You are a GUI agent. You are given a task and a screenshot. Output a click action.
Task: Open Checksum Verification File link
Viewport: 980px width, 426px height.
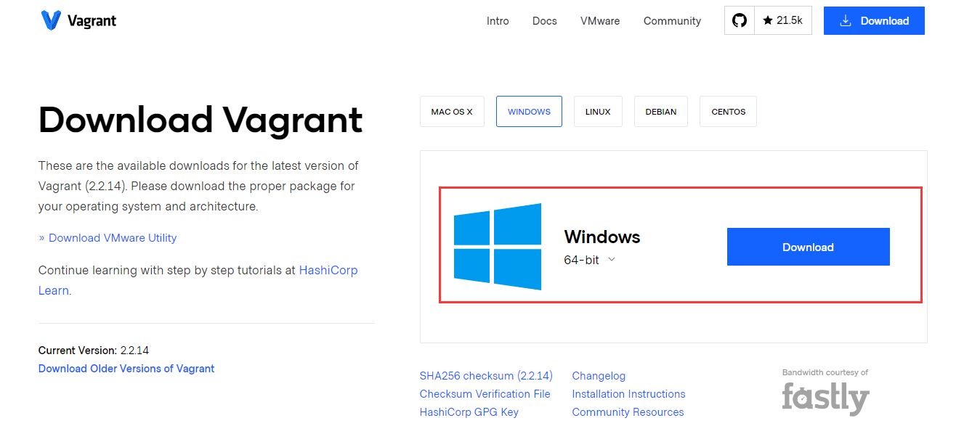tap(485, 394)
